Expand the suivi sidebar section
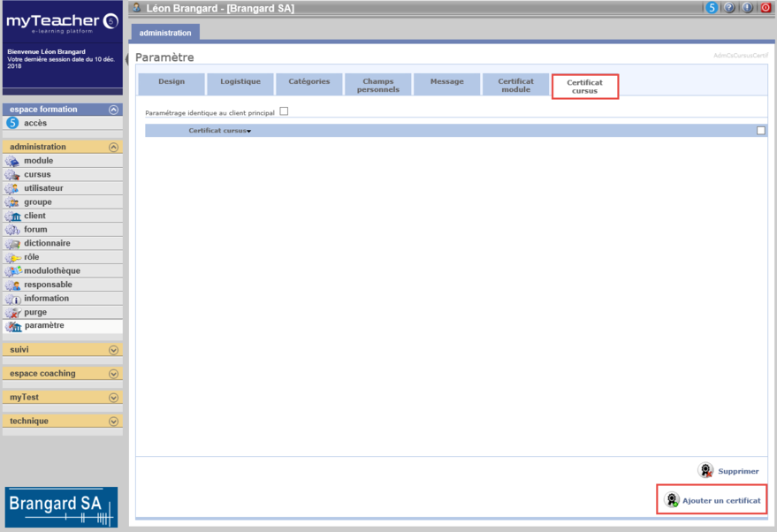The width and height of the screenshot is (777, 532). click(113, 350)
